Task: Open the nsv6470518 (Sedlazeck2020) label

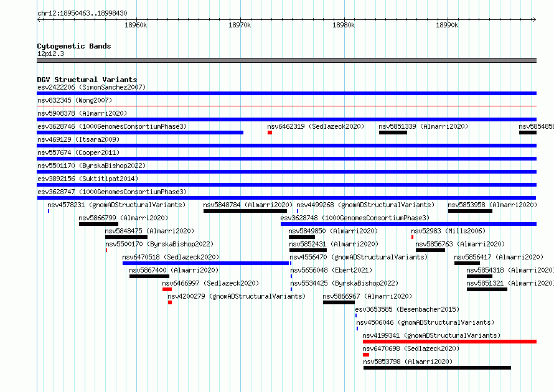Action: pos(171,257)
